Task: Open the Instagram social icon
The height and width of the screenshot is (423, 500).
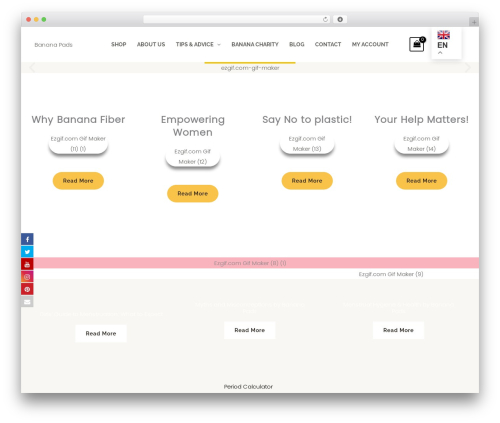Action: (27, 277)
